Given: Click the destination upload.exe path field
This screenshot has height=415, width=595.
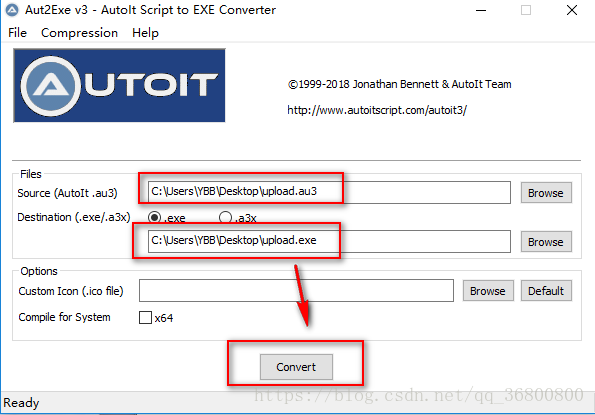Looking at the screenshot, I should tap(329, 241).
